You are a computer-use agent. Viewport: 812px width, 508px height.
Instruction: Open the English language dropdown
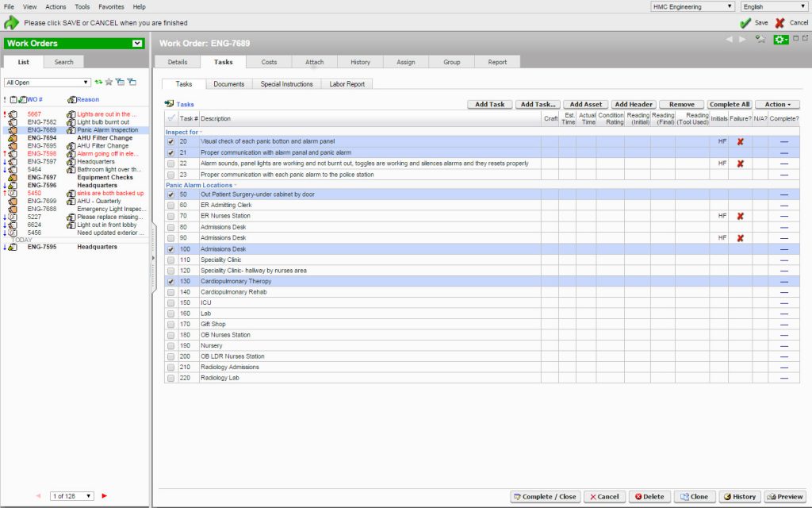point(774,6)
